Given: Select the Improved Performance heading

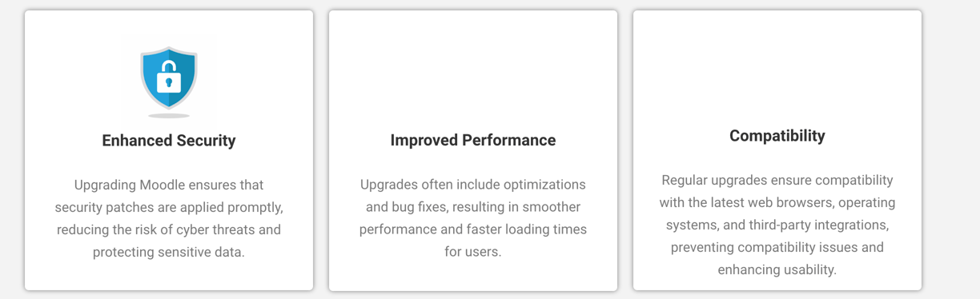Looking at the screenshot, I should point(473,141).
